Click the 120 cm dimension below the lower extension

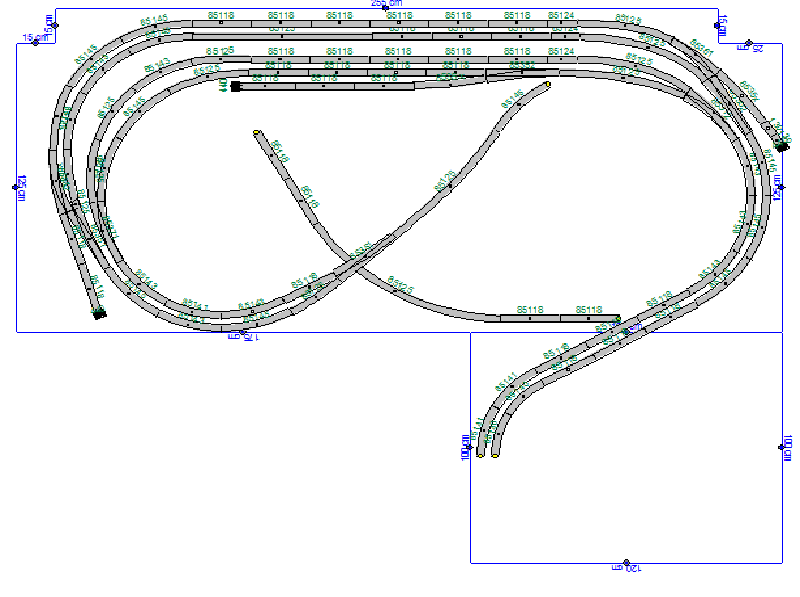click(625, 567)
